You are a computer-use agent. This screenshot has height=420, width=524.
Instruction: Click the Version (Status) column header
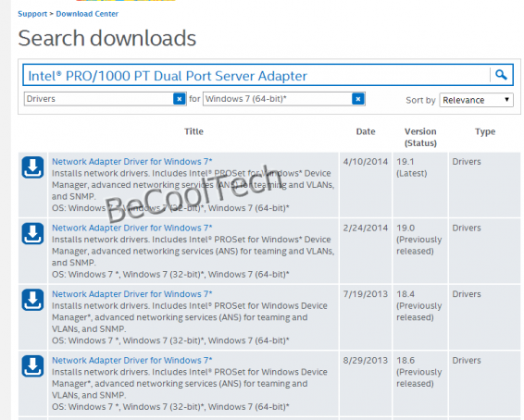click(x=420, y=137)
